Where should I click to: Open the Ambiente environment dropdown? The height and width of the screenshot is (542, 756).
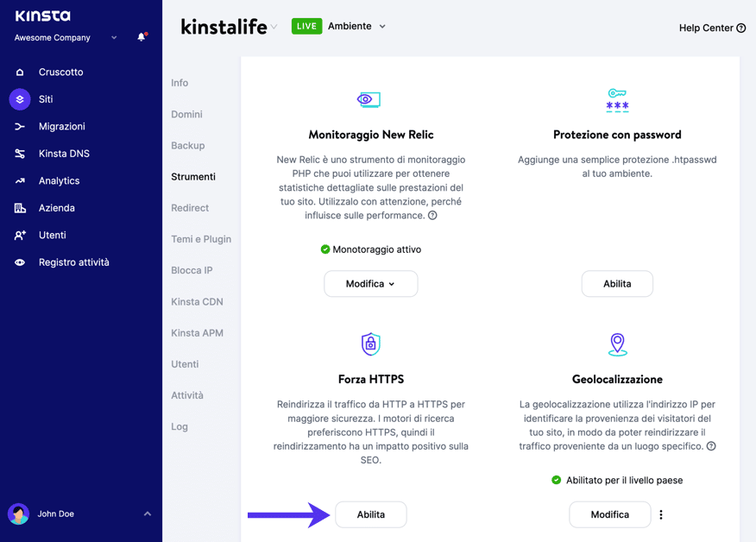coord(382,27)
